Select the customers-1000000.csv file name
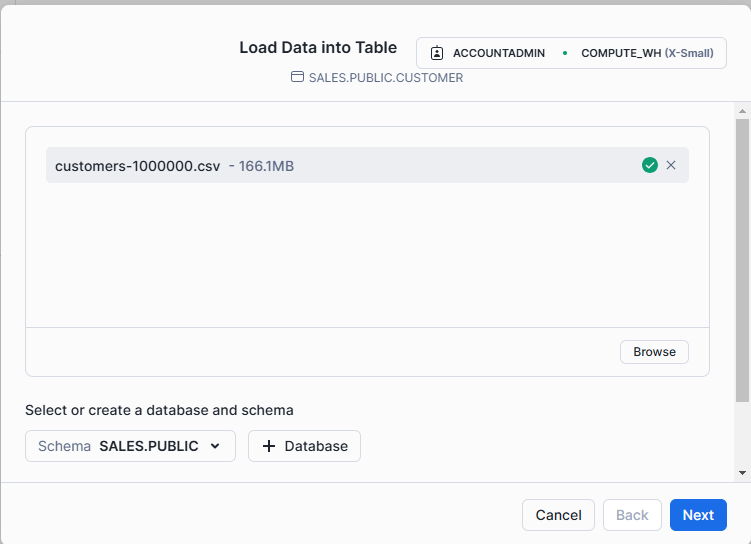Screen dimensions: 751x544 [138, 165]
